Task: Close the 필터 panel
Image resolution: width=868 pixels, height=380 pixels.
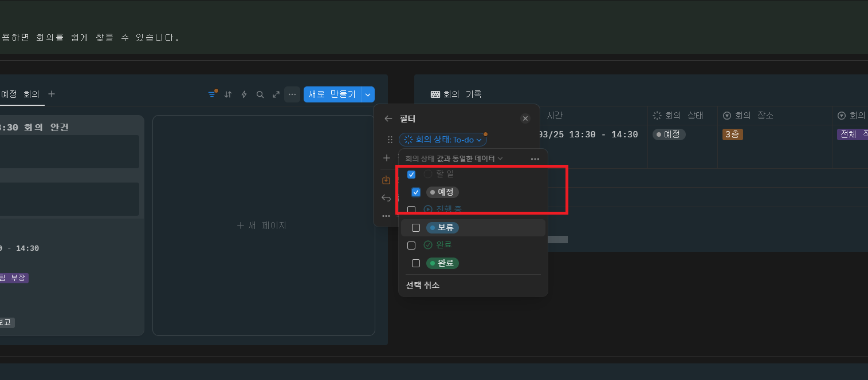Action: (525, 118)
